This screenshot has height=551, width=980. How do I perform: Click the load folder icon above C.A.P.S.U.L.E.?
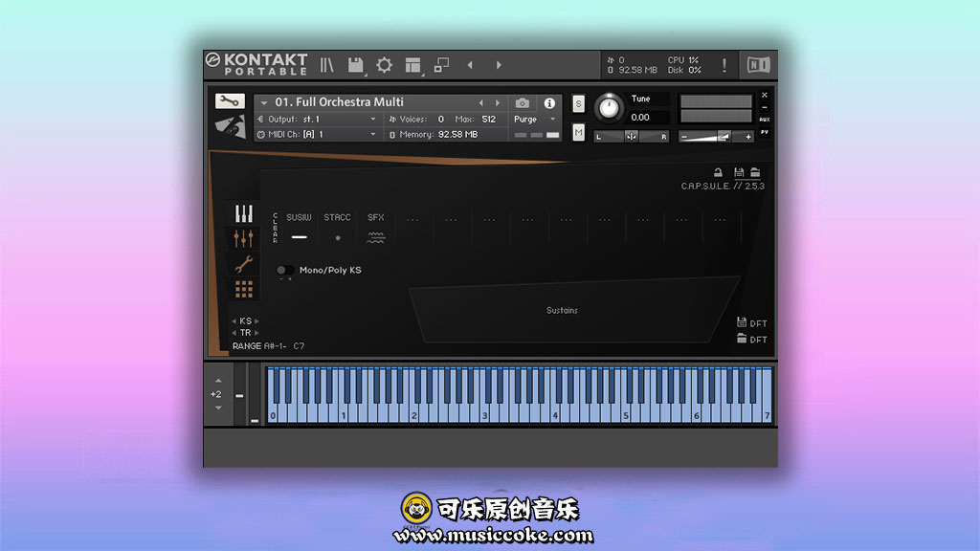(755, 172)
